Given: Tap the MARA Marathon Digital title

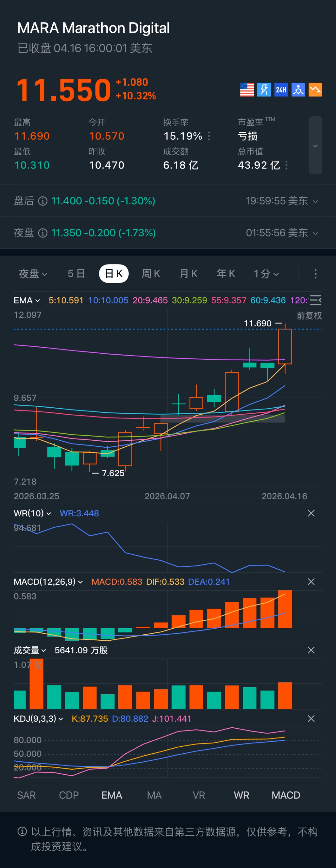Looking at the screenshot, I should tap(93, 28).
